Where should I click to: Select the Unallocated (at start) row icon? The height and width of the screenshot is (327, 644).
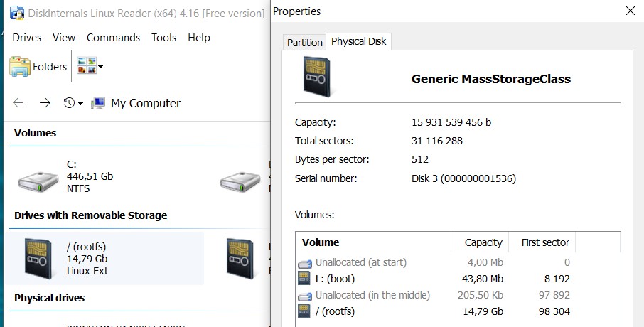point(304,263)
